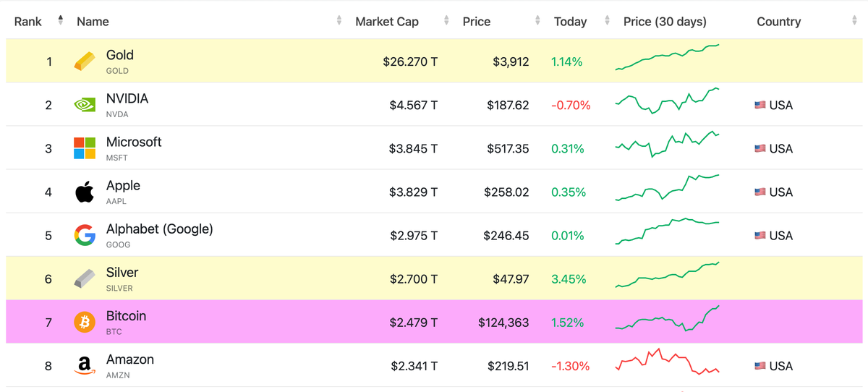Click the Today column header
This screenshot has width=868, height=392.
(x=570, y=22)
